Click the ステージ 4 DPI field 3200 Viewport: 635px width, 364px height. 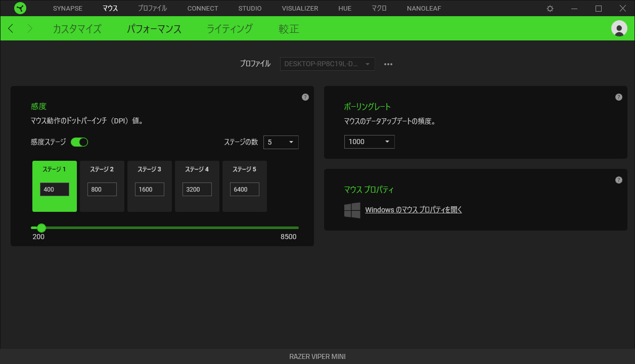tap(197, 190)
